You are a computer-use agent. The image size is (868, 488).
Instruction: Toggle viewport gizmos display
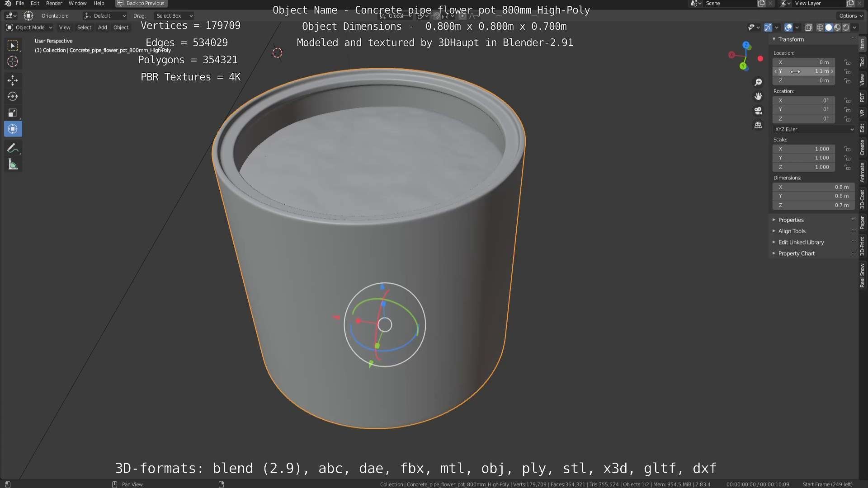pos(768,28)
